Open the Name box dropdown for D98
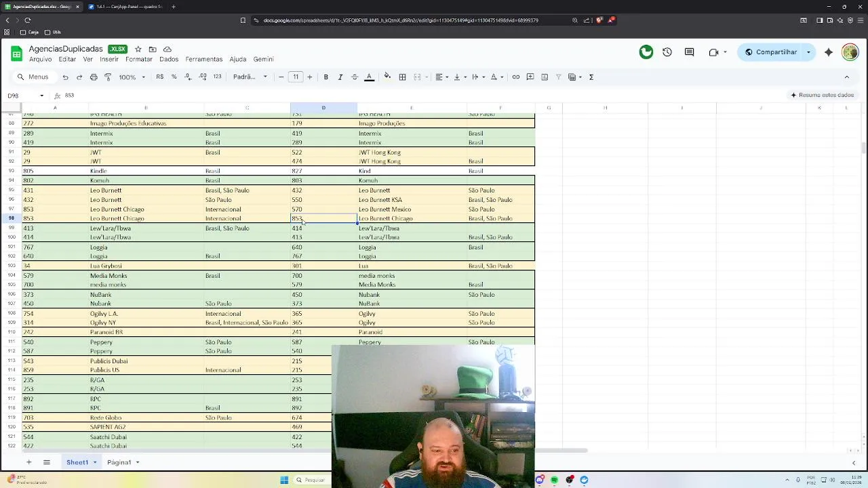 click(41, 96)
